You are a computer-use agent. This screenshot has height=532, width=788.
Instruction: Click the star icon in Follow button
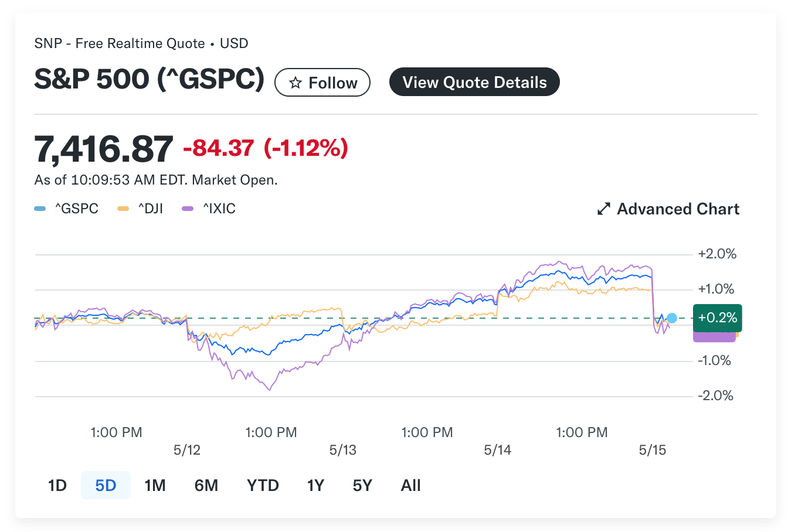click(295, 83)
